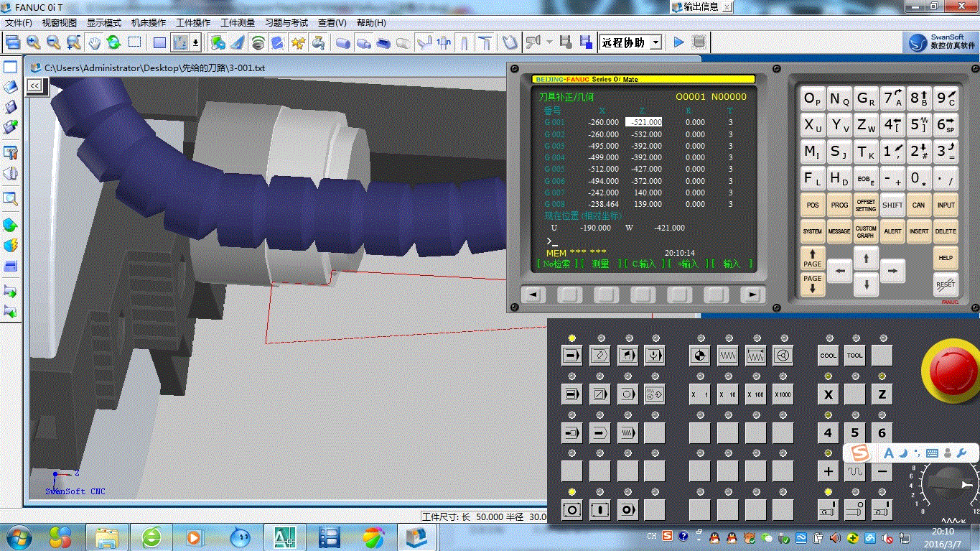Select the Z axis button on machine panel
Viewport: 980px width, 551px height.
tap(882, 394)
